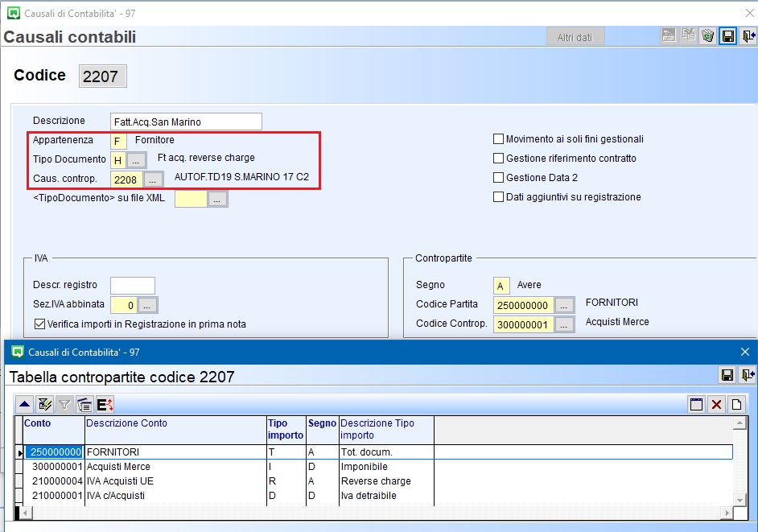Click the Tipo Documento field with H
This screenshot has height=532, width=758.
pyautogui.click(x=118, y=160)
